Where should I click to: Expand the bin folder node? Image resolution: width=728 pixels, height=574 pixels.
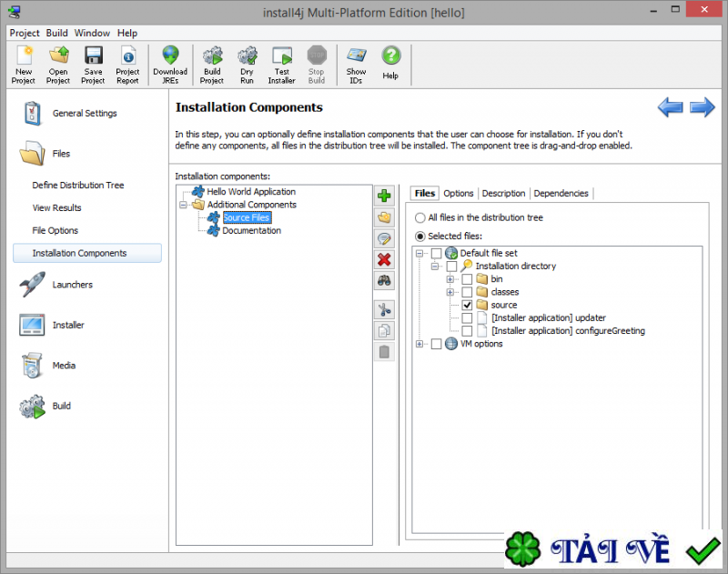point(450,279)
